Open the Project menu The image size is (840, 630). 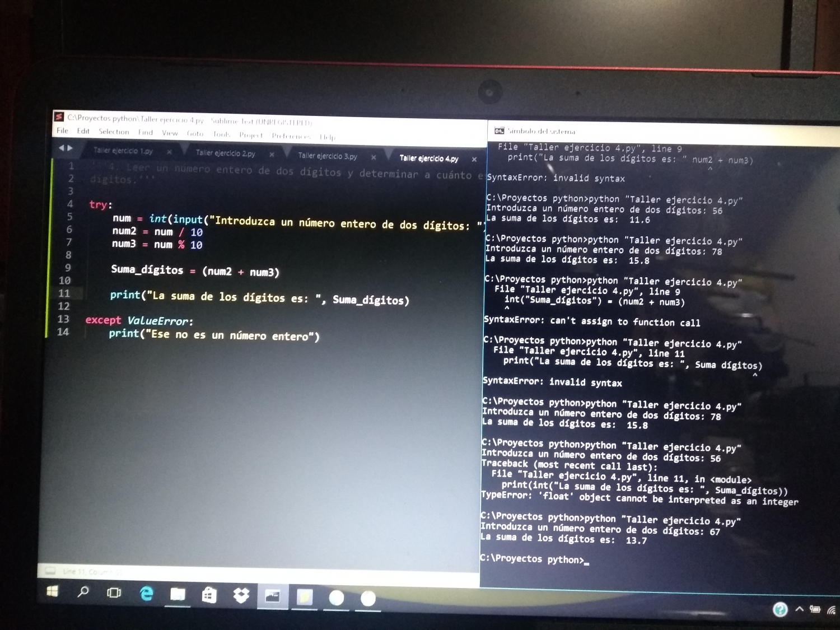tap(251, 135)
